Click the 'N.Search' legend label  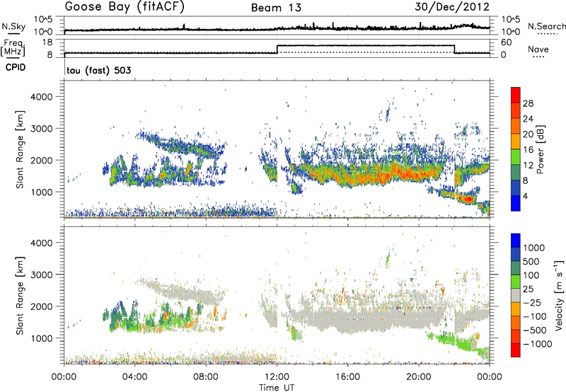tap(546, 26)
